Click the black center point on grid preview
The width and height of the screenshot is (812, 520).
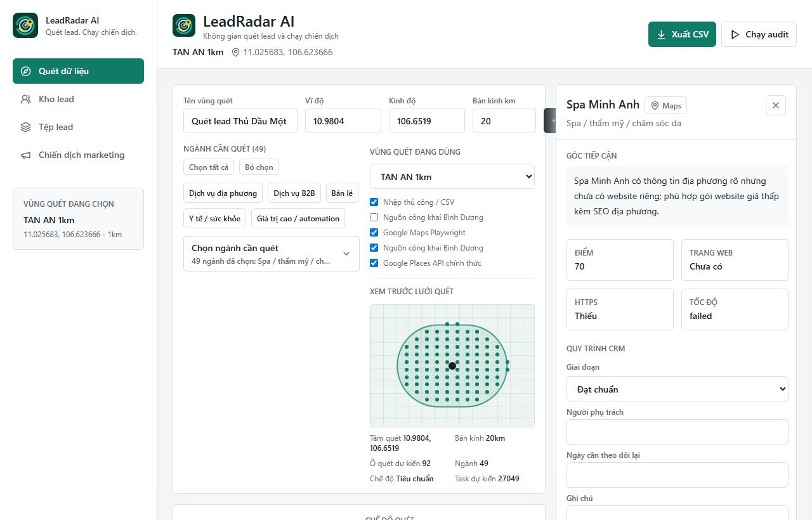click(x=452, y=366)
